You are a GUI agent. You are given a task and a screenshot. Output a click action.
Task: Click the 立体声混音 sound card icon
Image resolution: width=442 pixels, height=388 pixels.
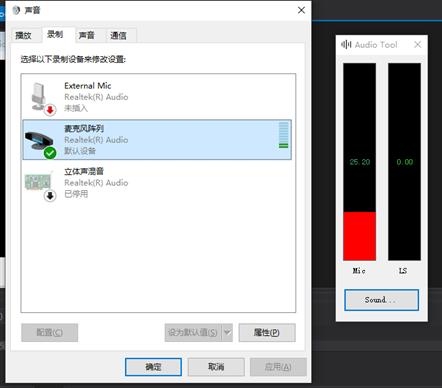(38, 182)
